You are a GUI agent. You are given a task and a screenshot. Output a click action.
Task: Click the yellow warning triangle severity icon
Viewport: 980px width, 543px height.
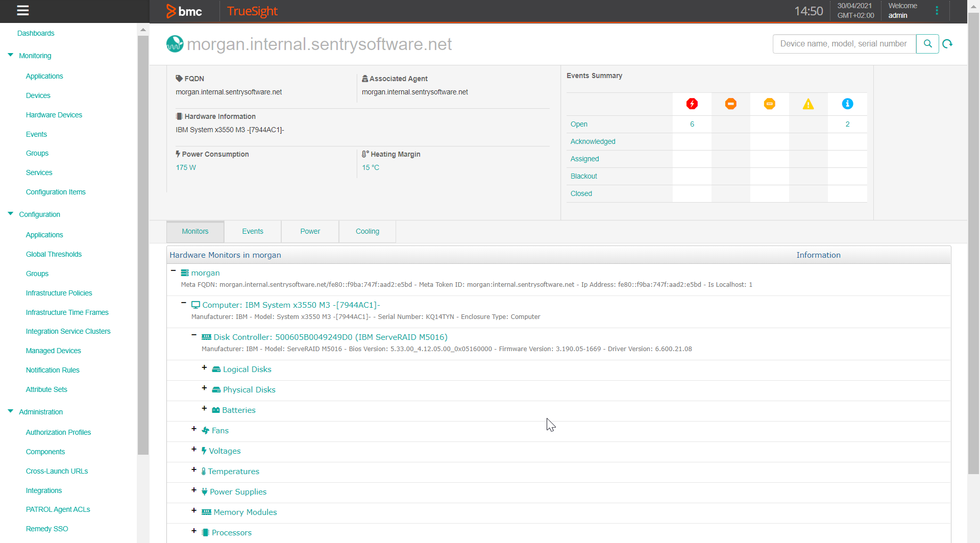point(808,104)
